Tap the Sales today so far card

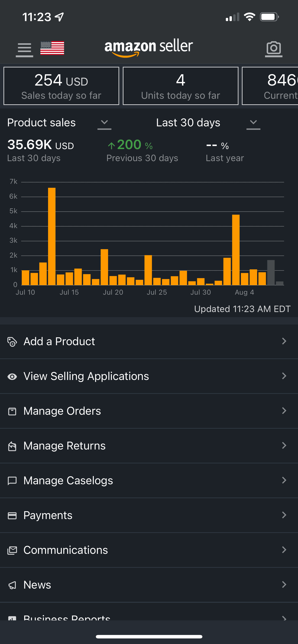pos(61,86)
